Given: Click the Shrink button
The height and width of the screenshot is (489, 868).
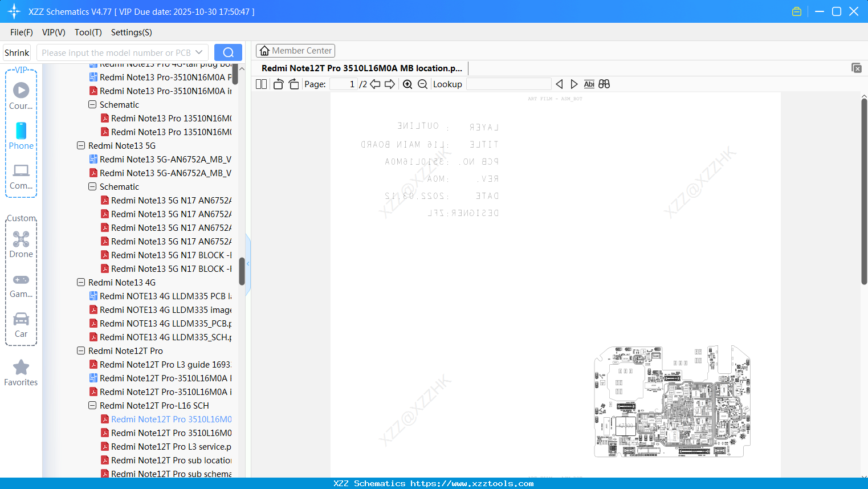Looking at the screenshot, I should click(17, 52).
